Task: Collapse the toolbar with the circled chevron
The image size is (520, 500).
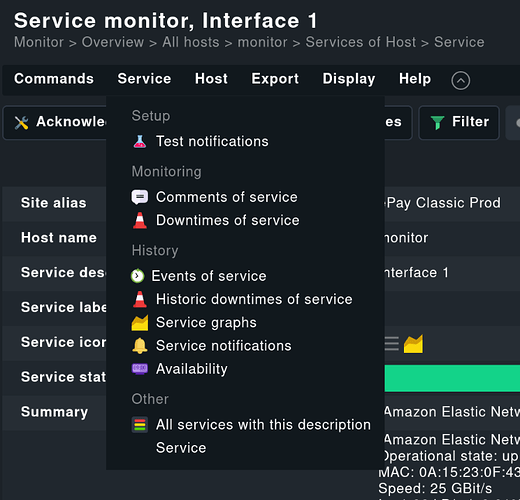Action: pos(461,80)
